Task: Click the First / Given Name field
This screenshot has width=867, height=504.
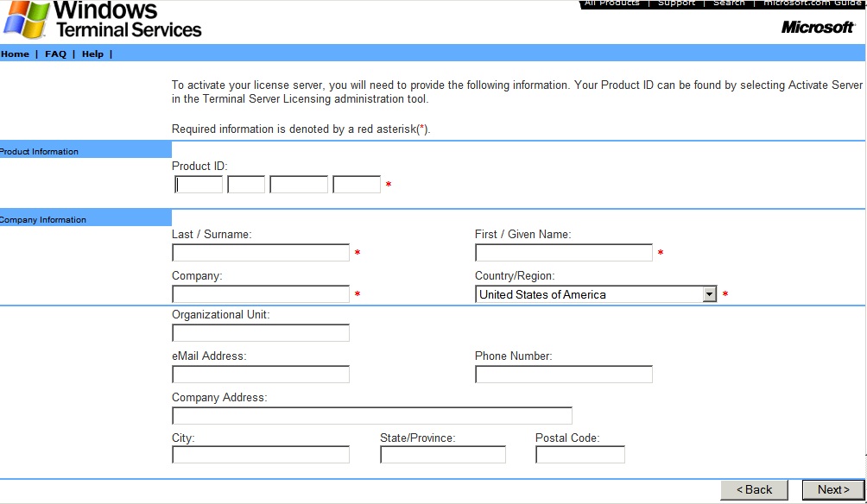Action: point(564,253)
